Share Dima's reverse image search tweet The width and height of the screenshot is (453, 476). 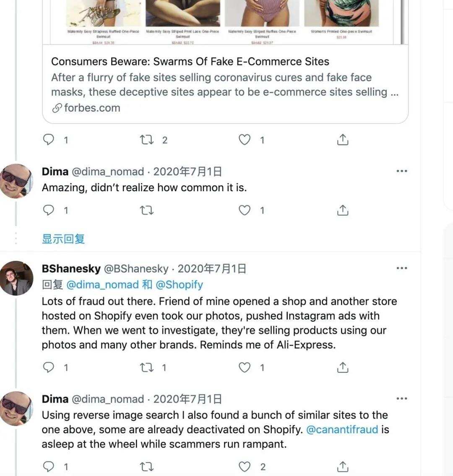[342, 466]
